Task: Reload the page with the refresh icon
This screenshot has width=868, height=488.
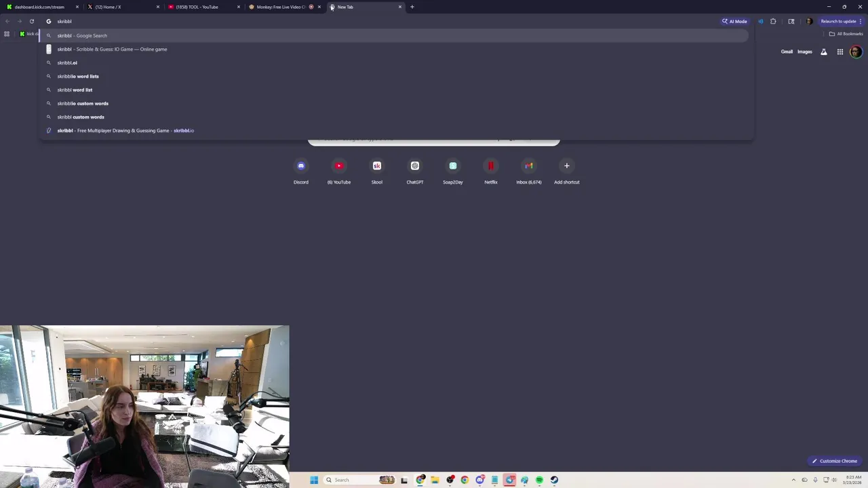Action: click(31, 21)
